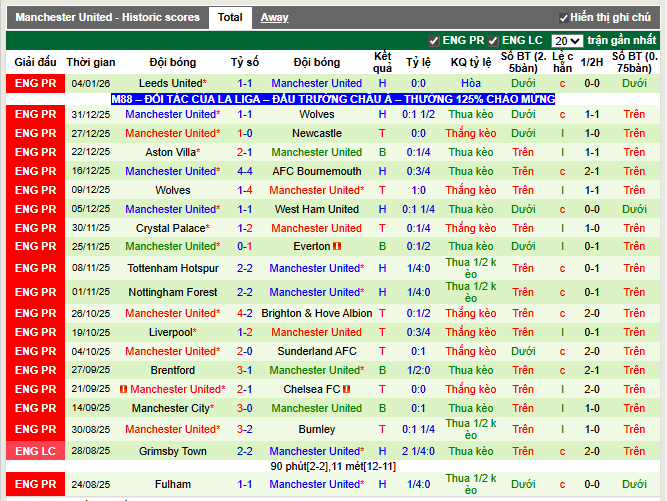The image size is (667, 501).
Task: Open Brighton & Hove Albion team link
Action: (317, 313)
